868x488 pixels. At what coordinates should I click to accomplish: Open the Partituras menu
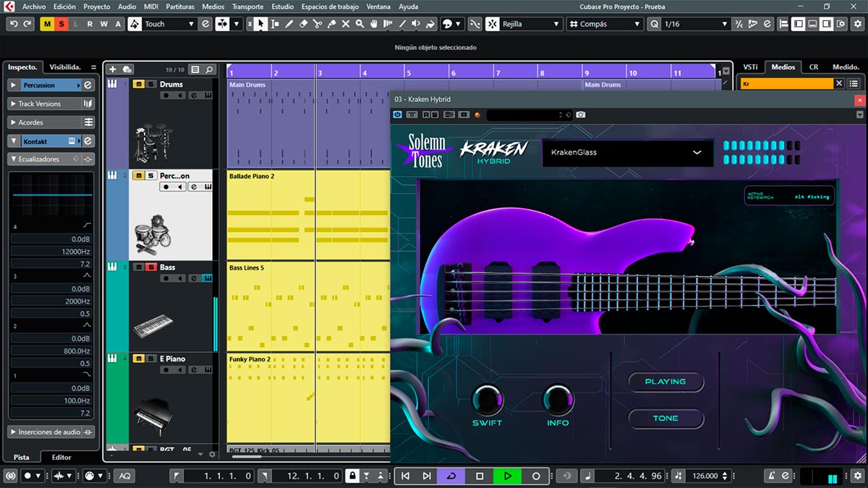(180, 7)
